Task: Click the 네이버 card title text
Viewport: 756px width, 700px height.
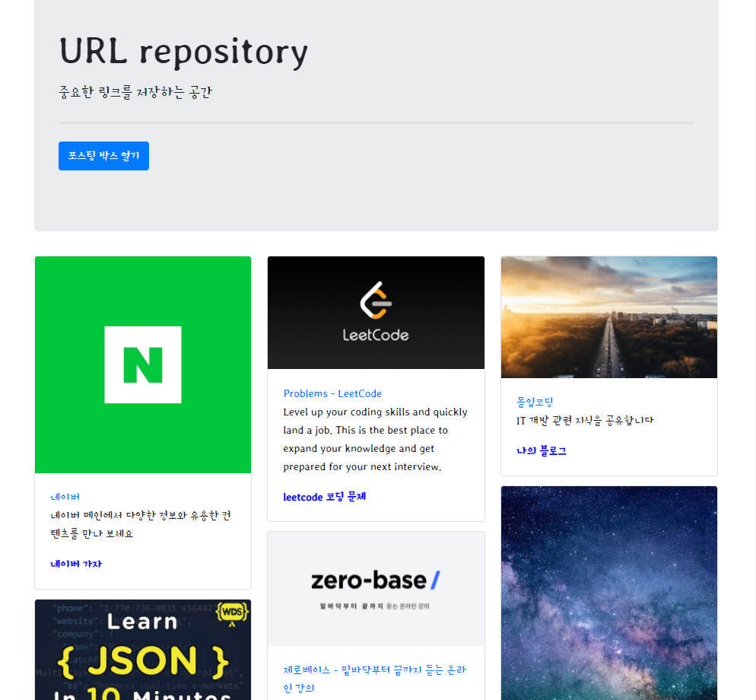Action: click(x=65, y=496)
